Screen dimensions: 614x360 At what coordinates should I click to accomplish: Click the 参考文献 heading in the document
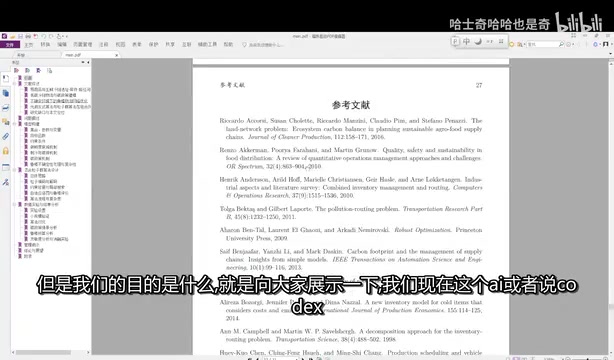(x=351, y=105)
